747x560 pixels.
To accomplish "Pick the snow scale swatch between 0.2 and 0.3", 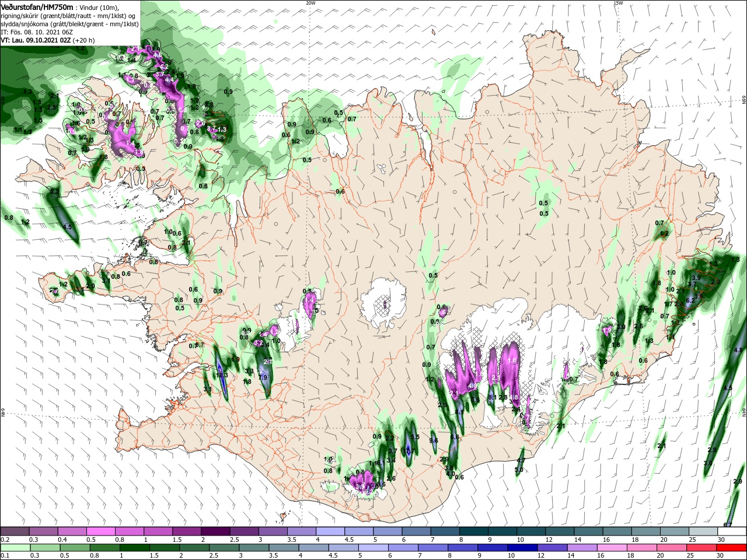I will coord(15,531).
